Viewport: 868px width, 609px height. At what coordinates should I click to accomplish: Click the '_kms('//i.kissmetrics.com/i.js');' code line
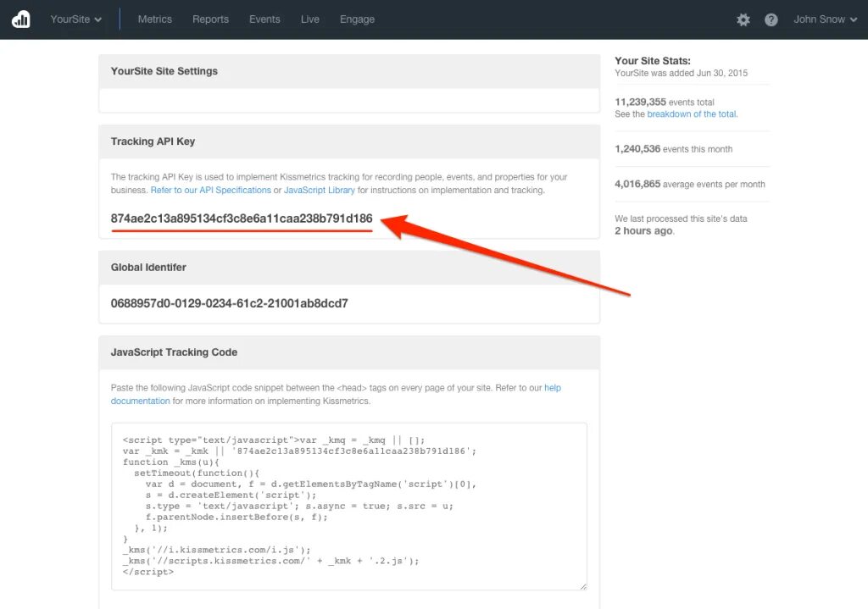click(x=216, y=550)
